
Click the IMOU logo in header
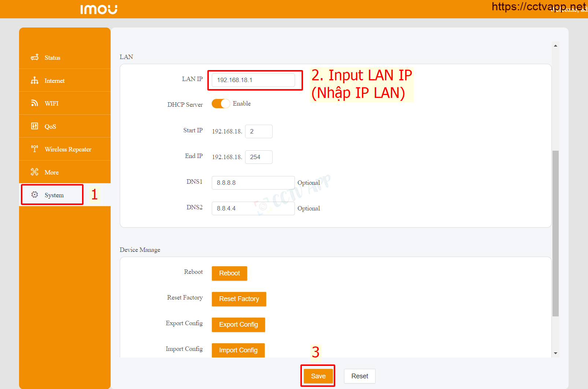pyautogui.click(x=99, y=9)
